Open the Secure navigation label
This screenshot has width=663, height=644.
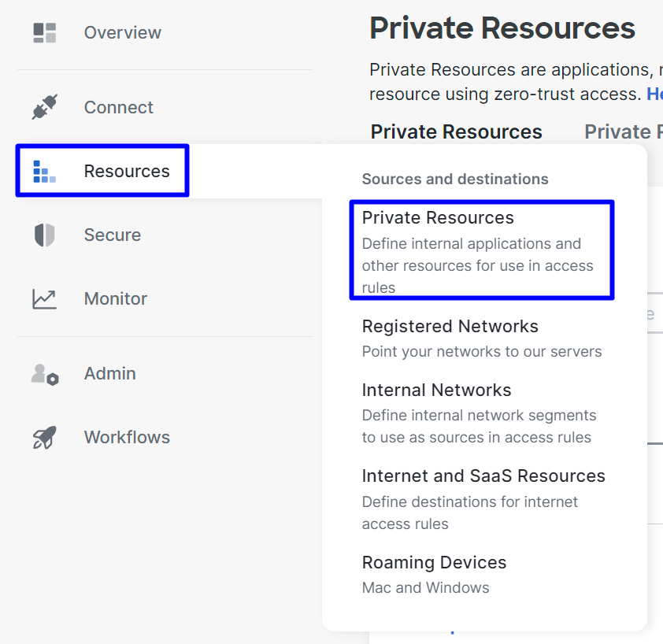click(113, 235)
